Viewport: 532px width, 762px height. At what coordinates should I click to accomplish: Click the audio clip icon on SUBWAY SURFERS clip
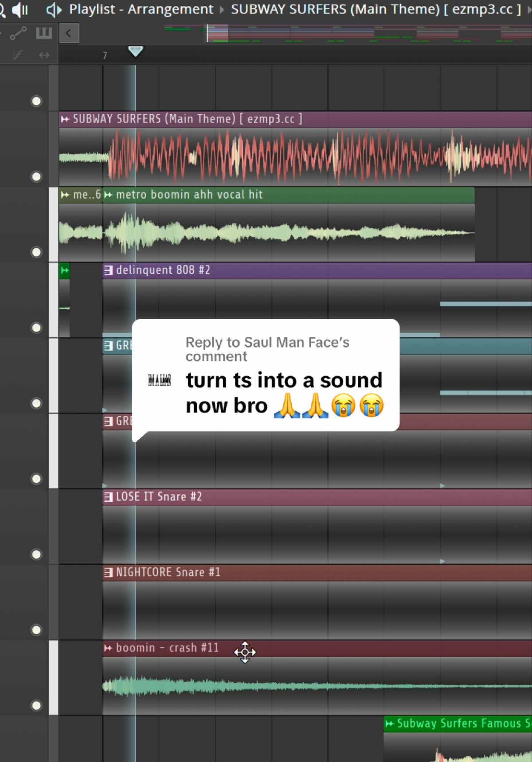(x=65, y=119)
